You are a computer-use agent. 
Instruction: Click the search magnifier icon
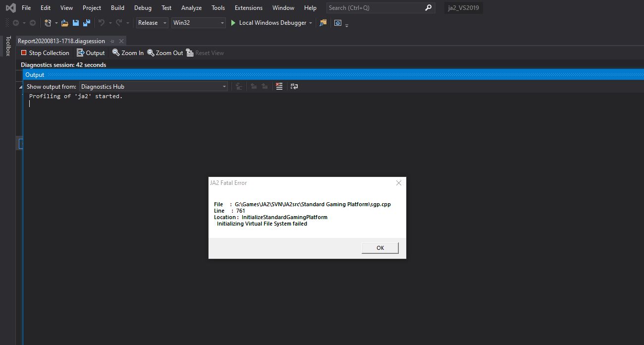[x=429, y=8]
